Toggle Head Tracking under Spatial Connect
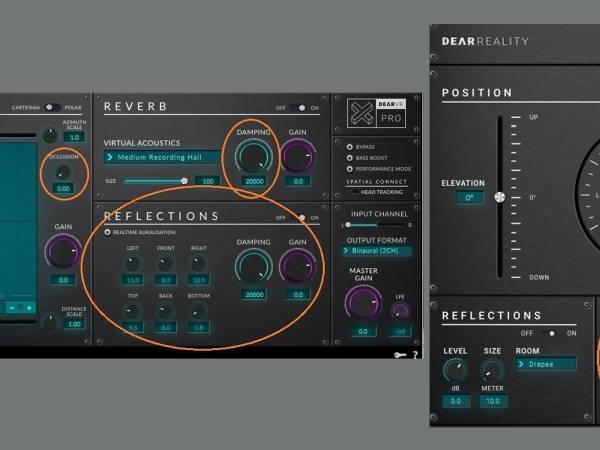Screen dimensions: 600x450 355,192
